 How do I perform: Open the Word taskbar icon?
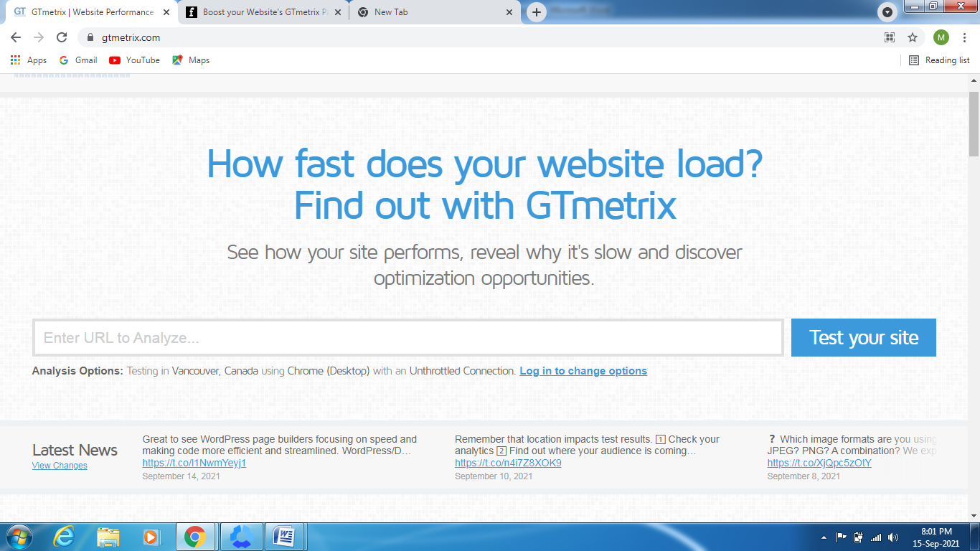(x=285, y=537)
